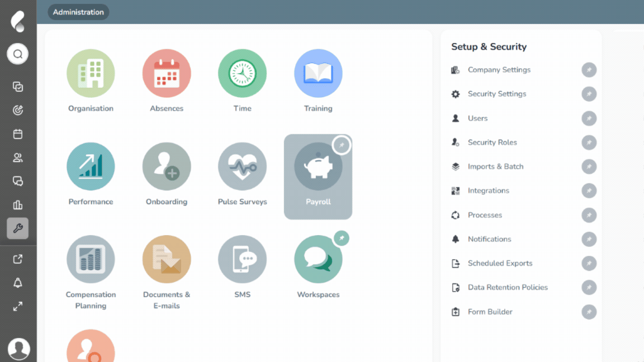
Task: Open the Organisation module
Action: 91,74
